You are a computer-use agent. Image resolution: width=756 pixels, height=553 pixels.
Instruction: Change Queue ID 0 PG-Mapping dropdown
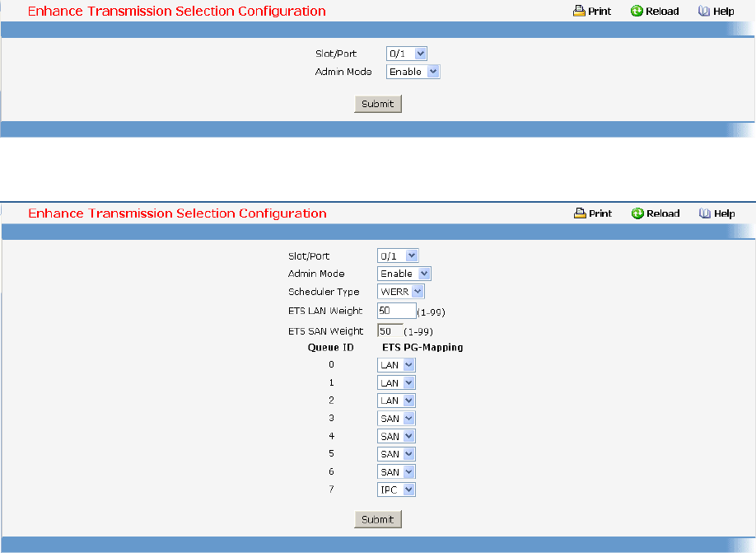[x=396, y=365]
